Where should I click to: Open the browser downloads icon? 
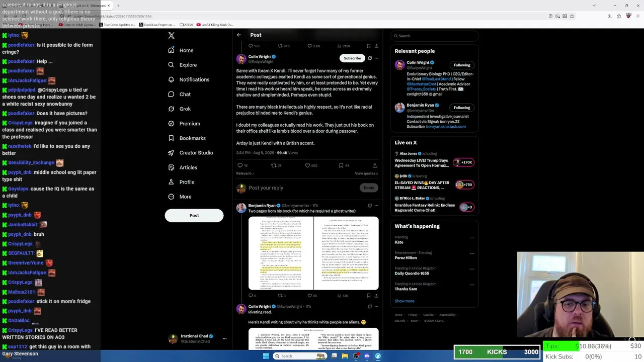point(610,16)
